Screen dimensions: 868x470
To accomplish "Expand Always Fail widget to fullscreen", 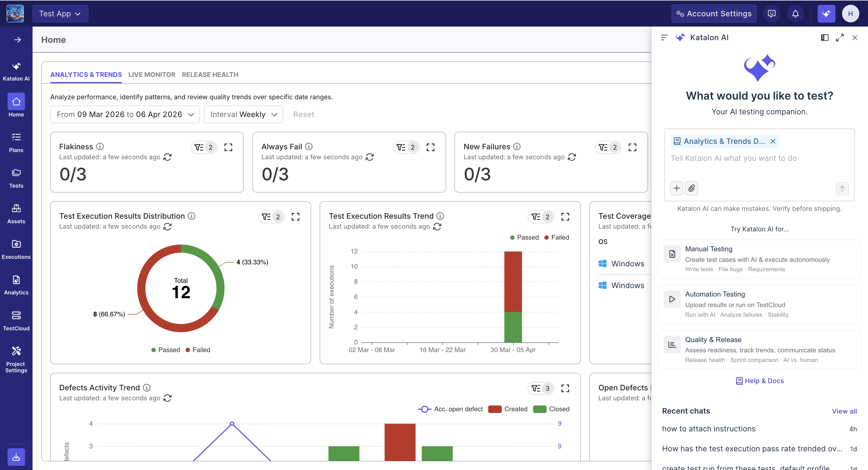I will click(x=430, y=147).
